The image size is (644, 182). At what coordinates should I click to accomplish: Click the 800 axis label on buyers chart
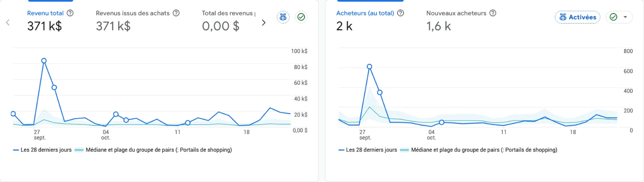coord(628,51)
